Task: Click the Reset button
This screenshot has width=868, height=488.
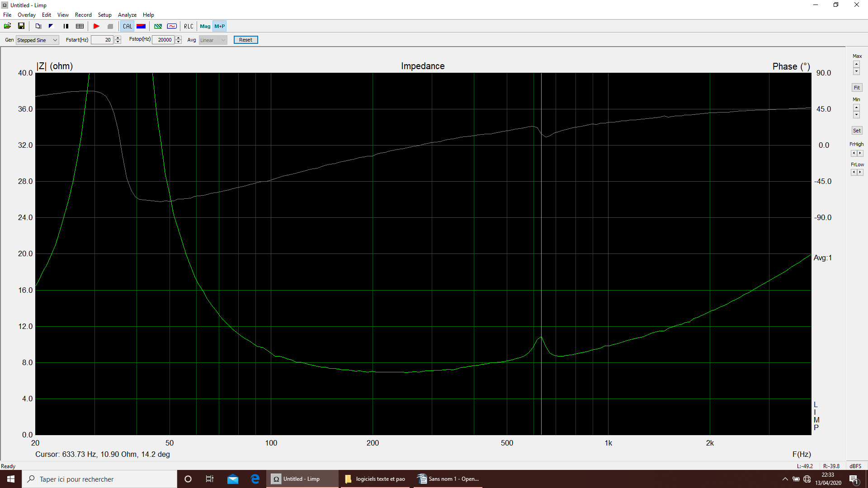Action: [245, 40]
